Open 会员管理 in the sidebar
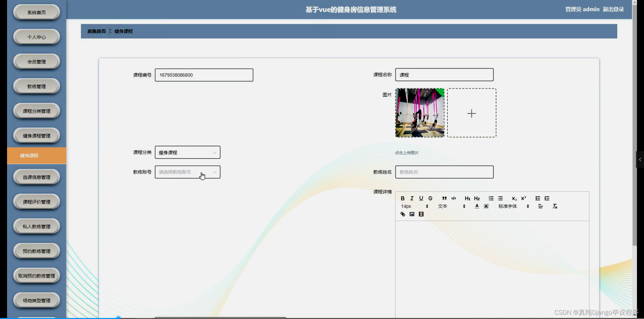Viewport: 644px width, 319px height. click(x=36, y=61)
